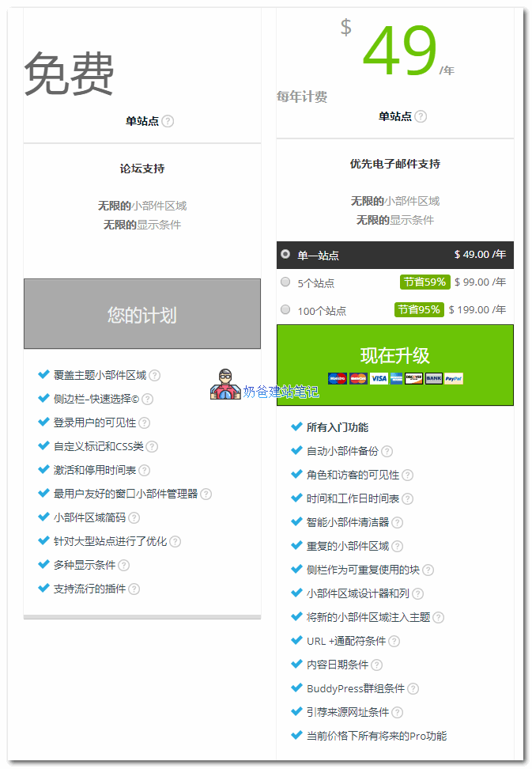
Task: Show tooltip for 角色和访客的可见性
Action: (407, 475)
